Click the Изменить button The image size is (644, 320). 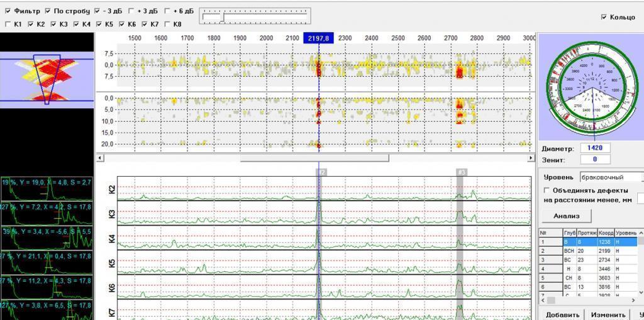[608, 314]
